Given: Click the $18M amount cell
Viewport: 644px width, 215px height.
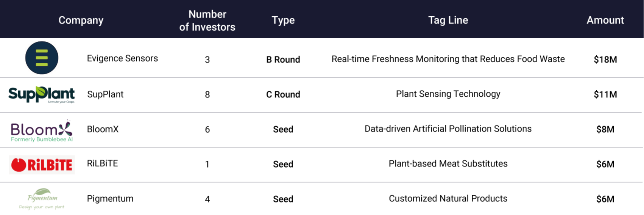Looking at the screenshot, I should point(605,60).
